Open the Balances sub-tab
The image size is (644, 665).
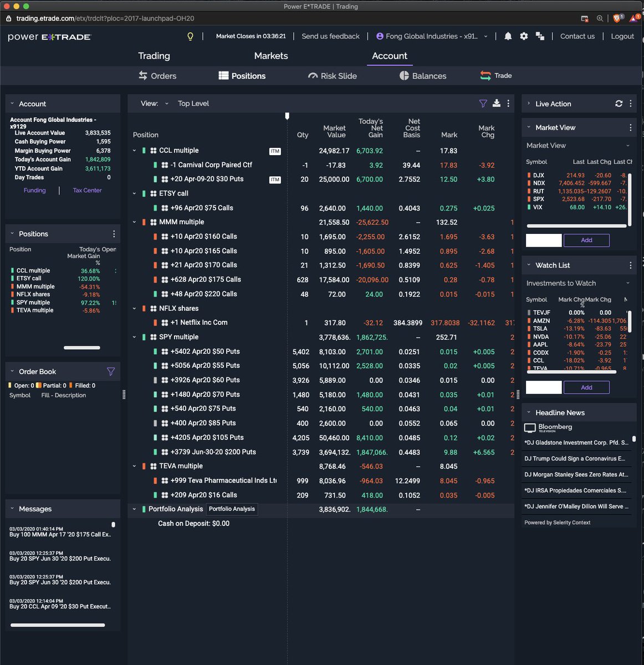(423, 76)
